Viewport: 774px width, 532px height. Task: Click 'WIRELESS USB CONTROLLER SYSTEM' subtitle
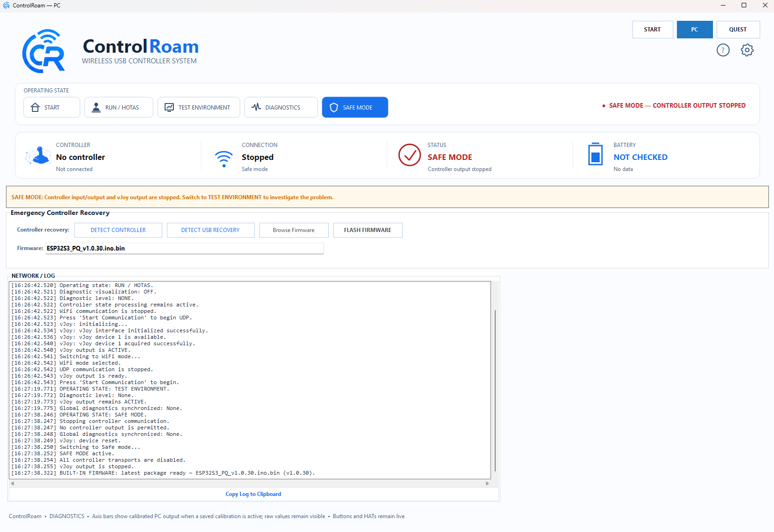(139, 61)
